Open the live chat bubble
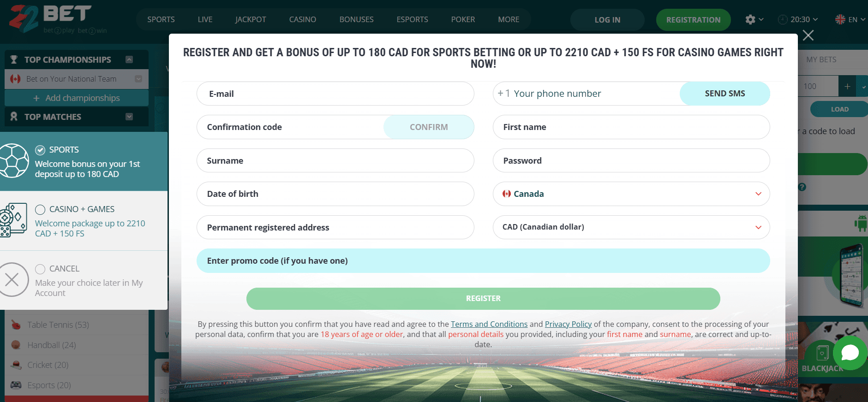 coord(850,353)
